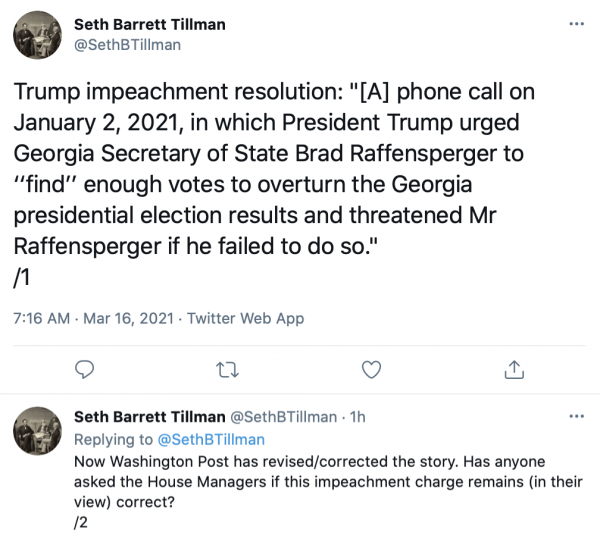Open more options on the main tweet
This screenshot has width=600, height=539.
(x=573, y=24)
